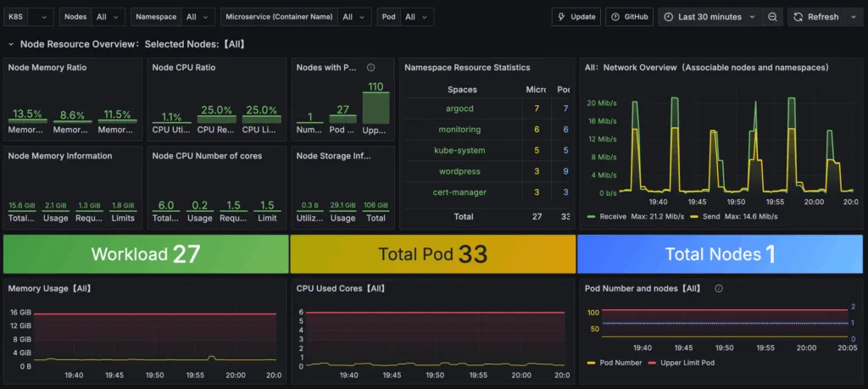Screen dimensions: 868x389
Task: Click the 29.1 GiB storage usage value
Action: point(342,206)
